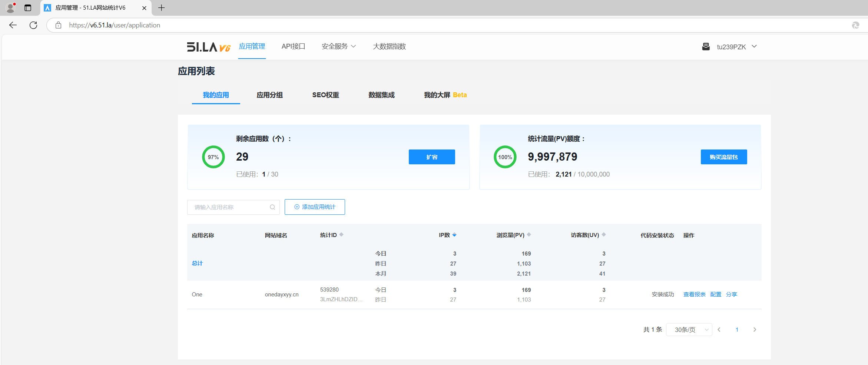This screenshot has width=868, height=365.
Task: Open site info via the lock icon
Action: pos(58,25)
